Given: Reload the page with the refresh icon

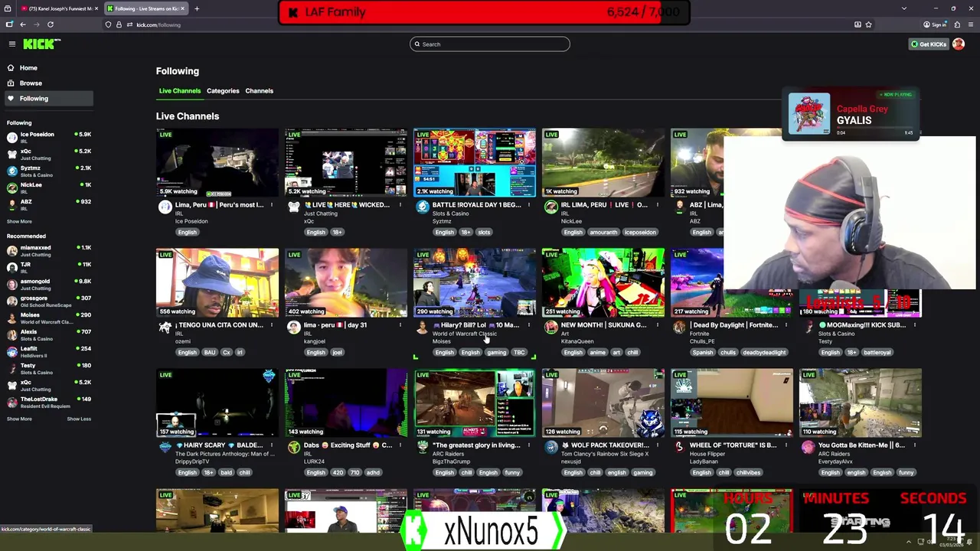Looking at the screenshot, I should 51,24.
